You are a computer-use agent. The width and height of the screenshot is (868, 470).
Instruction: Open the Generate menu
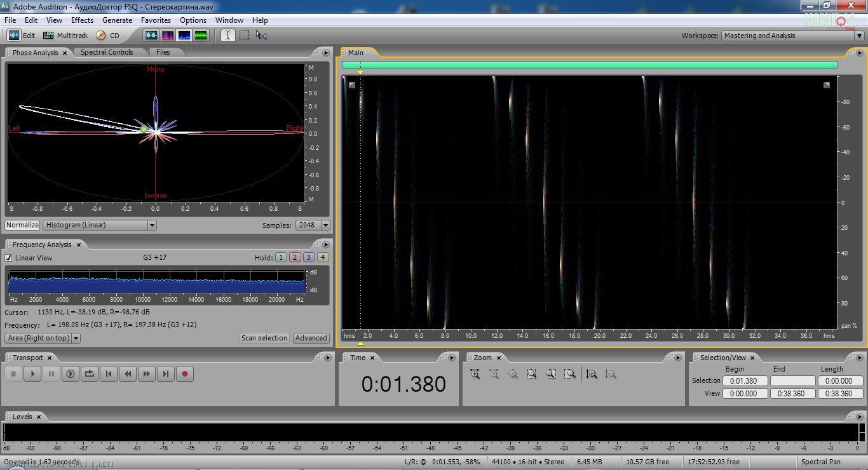tap(118, 20)
